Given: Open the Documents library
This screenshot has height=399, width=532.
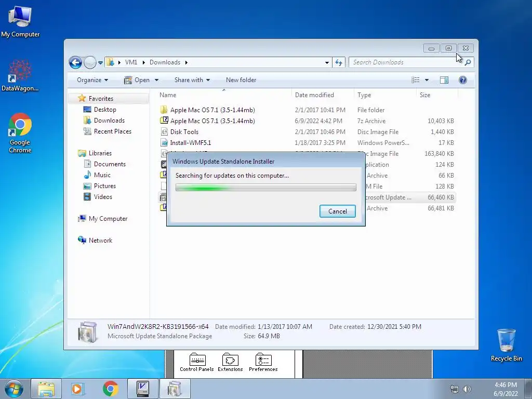Looking at the screenshot, I should pyautogui.click(x=109, y=164).
